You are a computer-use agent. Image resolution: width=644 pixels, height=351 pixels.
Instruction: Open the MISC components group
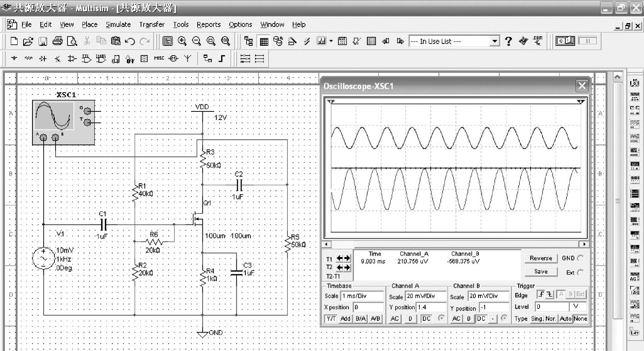point(159,58)
